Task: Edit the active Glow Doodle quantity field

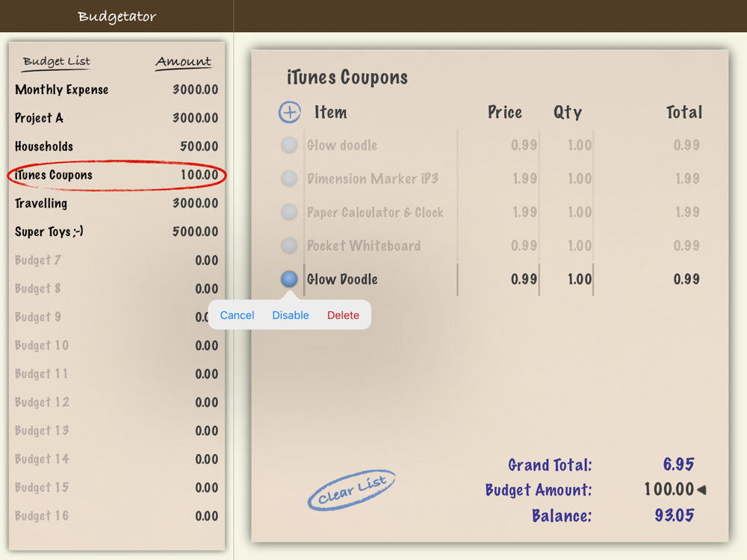Action: pos(580,279)
